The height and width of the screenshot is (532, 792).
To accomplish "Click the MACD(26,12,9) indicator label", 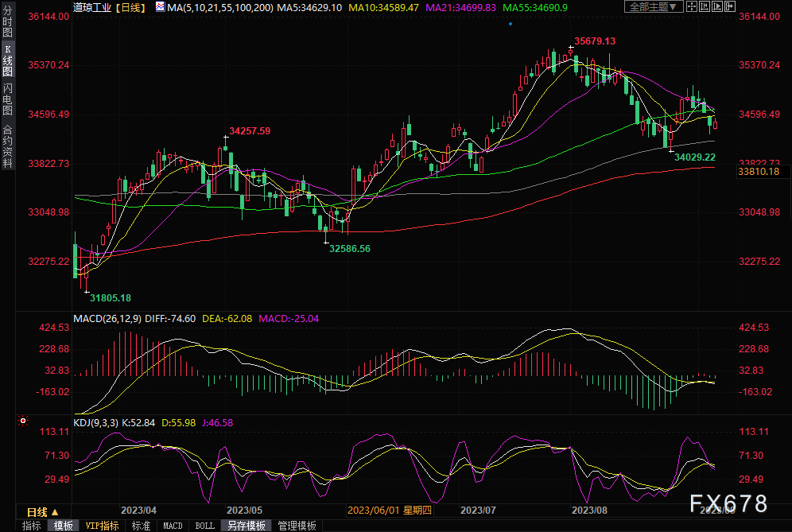I will coord(107,318).
